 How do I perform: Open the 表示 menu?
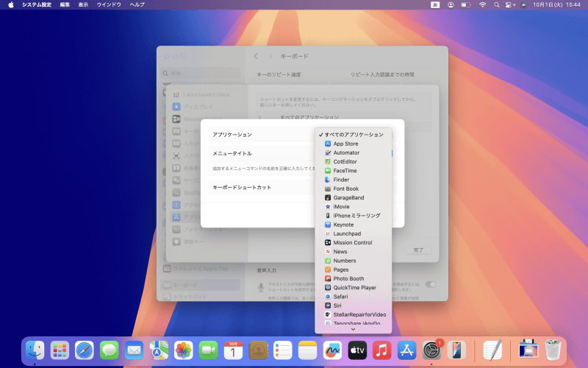tap(83, 4)
